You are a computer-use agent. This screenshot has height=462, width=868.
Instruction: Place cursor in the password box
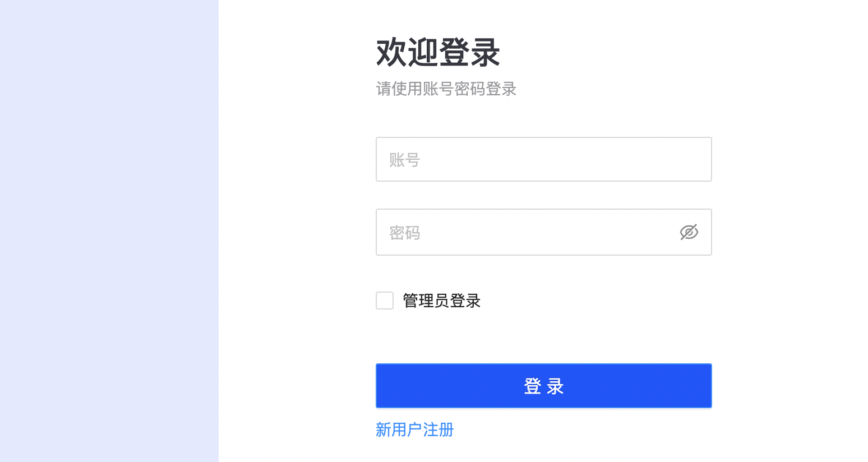point(527,232)
